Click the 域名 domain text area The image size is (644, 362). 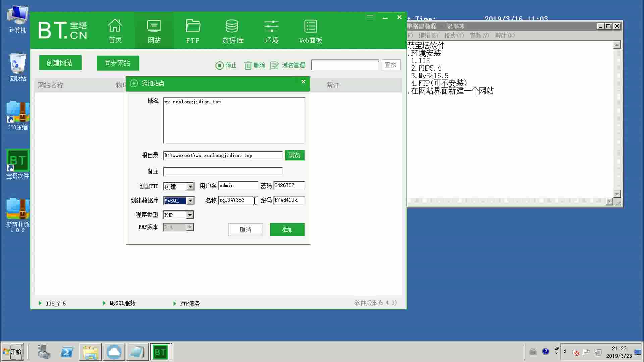234,120
